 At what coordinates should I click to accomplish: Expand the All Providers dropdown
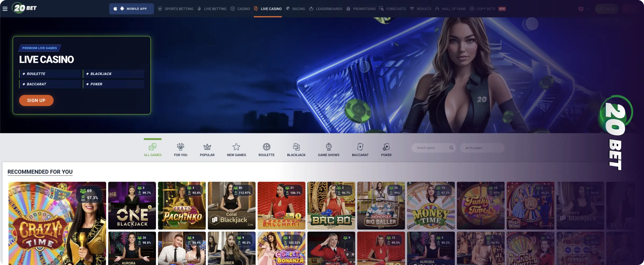pos(482,148)
